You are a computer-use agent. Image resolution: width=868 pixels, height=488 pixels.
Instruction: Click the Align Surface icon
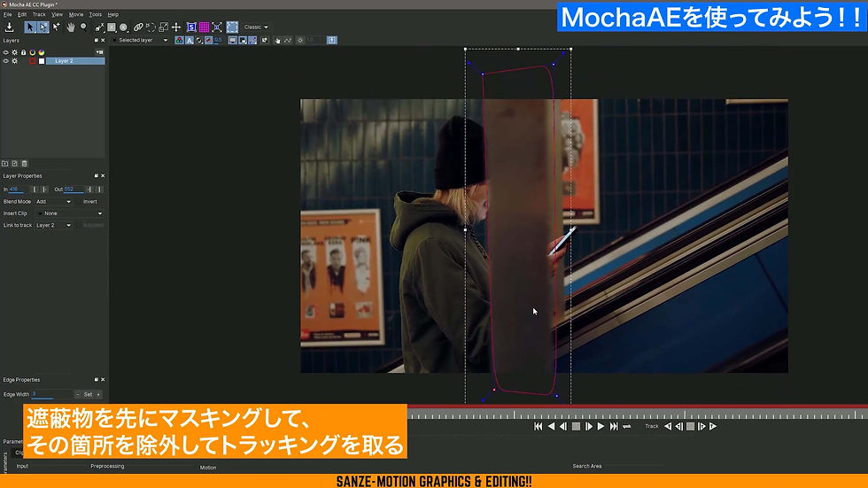point(217,27)
